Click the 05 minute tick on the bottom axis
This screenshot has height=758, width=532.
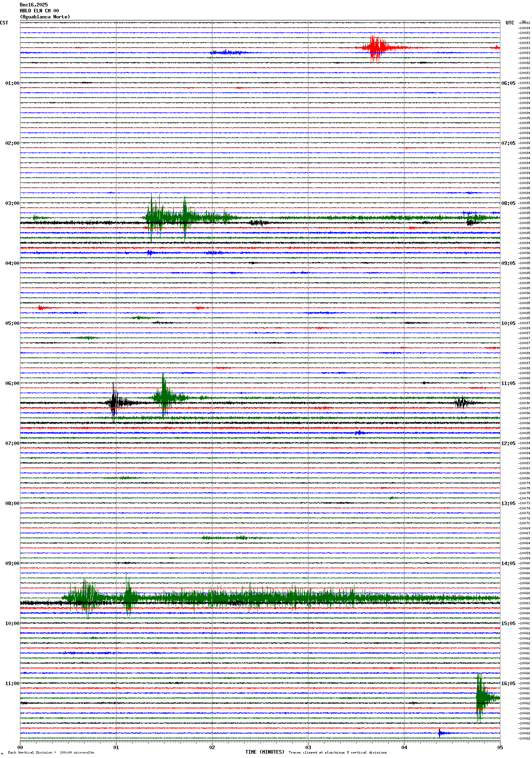pos(500,747)
